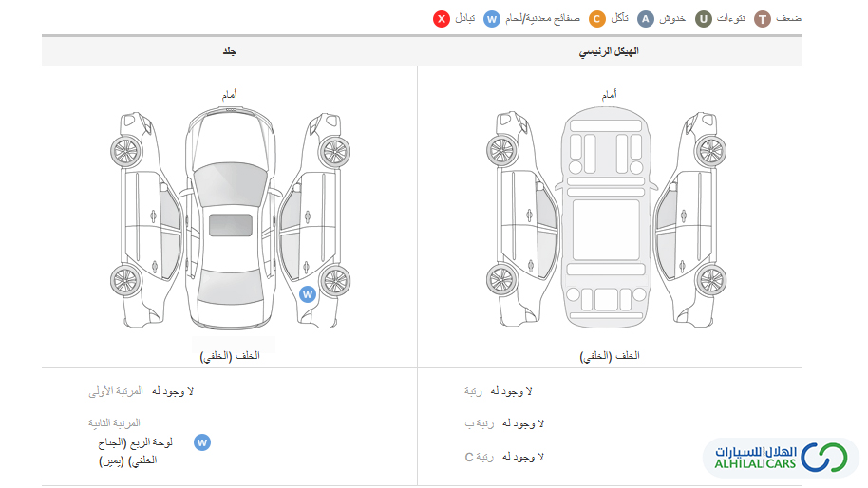Select the جلد column header
The height and width of the screenshot is (488, 868).
tap(229, 51)
